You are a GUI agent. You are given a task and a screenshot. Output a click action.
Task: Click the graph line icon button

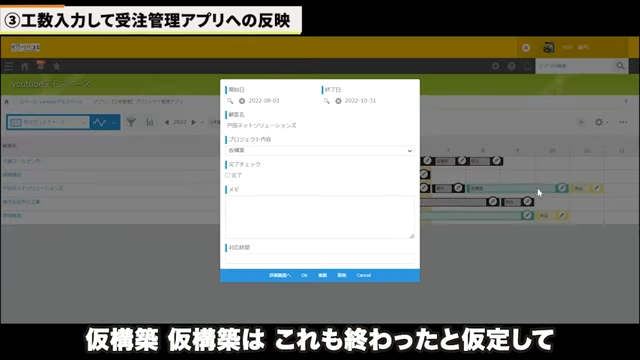[100, 122]
